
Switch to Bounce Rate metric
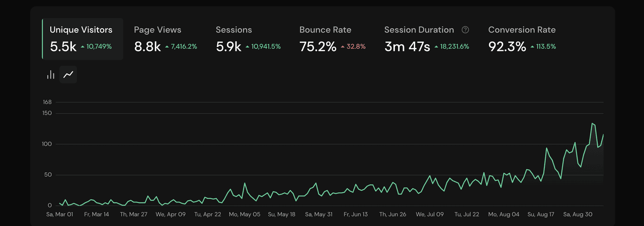[x=325, y=30]
